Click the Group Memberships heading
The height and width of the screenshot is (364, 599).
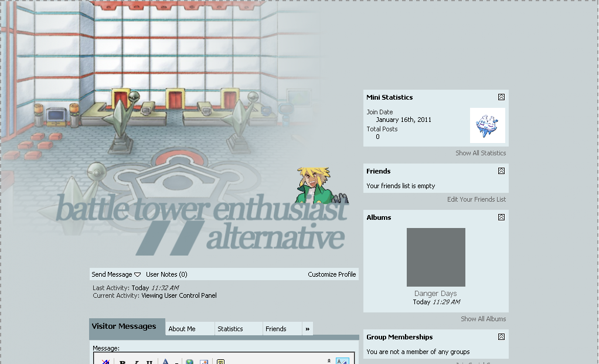[x=400, y=336]
